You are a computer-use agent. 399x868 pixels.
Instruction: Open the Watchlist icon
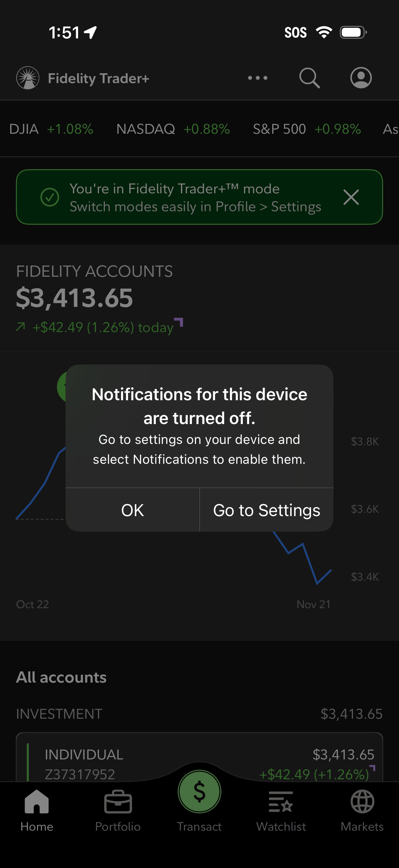(x=282, y=802)
